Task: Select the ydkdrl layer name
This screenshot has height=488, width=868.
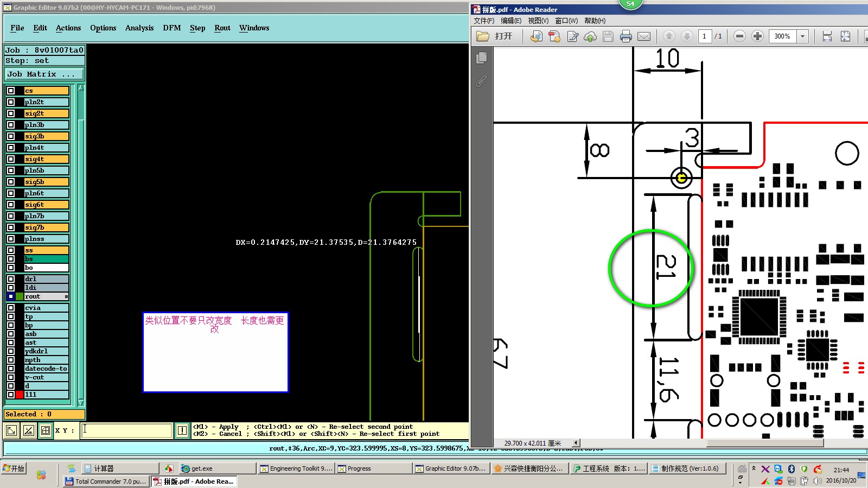Action: 46,351
